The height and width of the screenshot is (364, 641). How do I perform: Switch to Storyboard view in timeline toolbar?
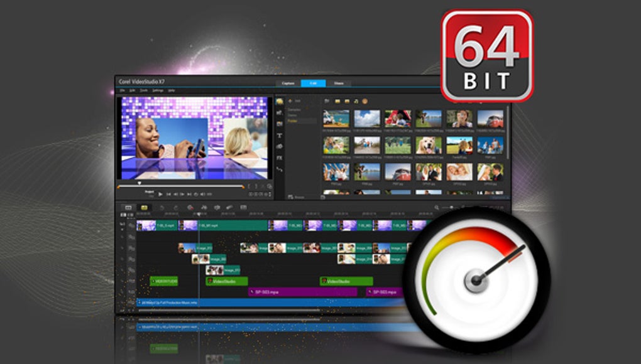128,208
